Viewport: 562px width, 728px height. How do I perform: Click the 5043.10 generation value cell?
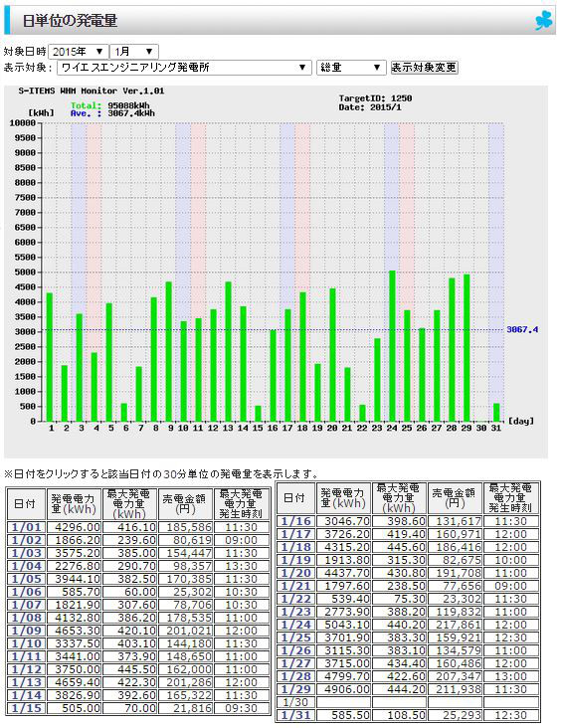pyautogui.click(x=344, y=625)
